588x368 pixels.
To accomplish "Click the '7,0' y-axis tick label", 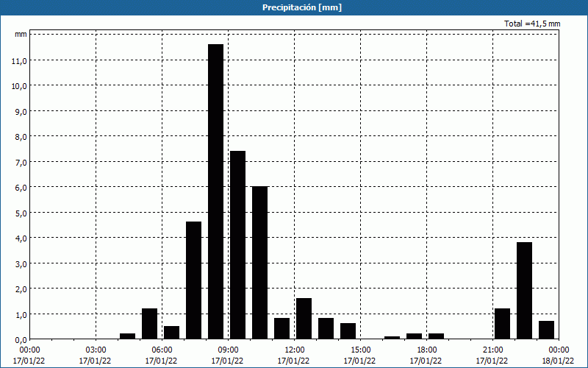I will tap(21, 162).
